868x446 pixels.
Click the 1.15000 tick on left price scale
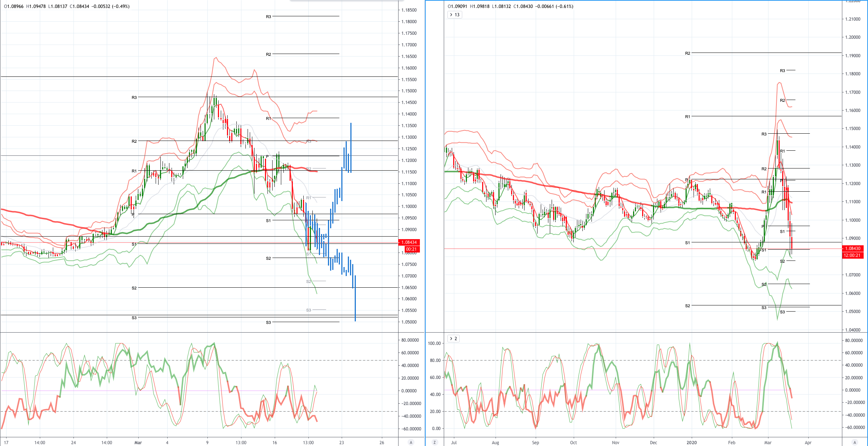click(409, 91)
